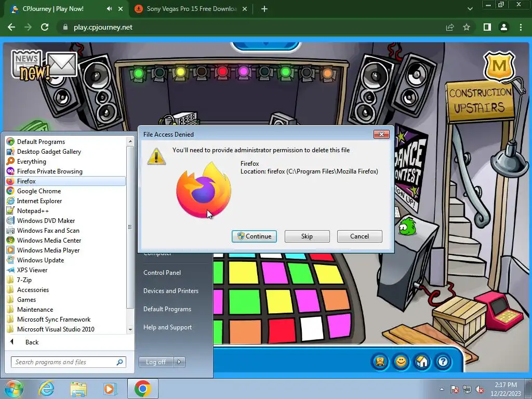Viewport: 532px width, 399px height.
Task: Select Firefox in Start menu list
Action: (65, 181)
